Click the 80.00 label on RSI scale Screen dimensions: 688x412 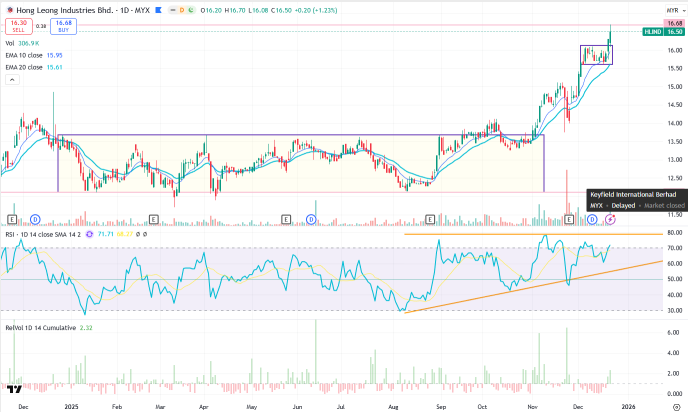[675, 233]
